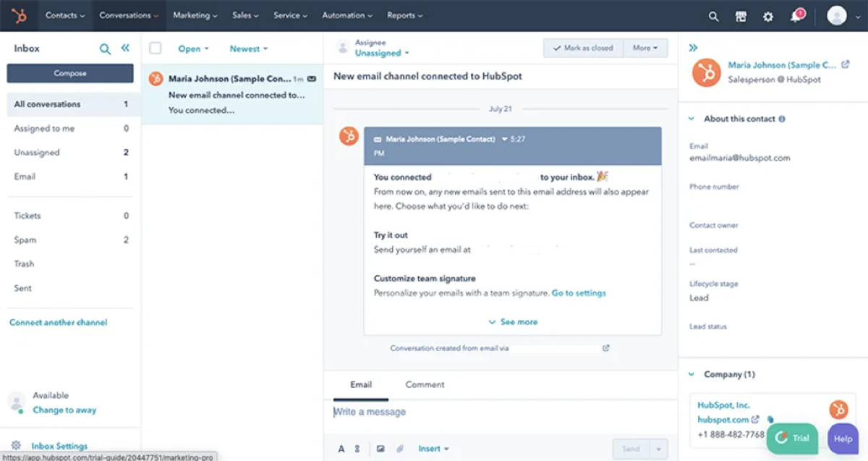
Task: Click the Inbox Settings gear icon
Action: (x=16, y=446)
